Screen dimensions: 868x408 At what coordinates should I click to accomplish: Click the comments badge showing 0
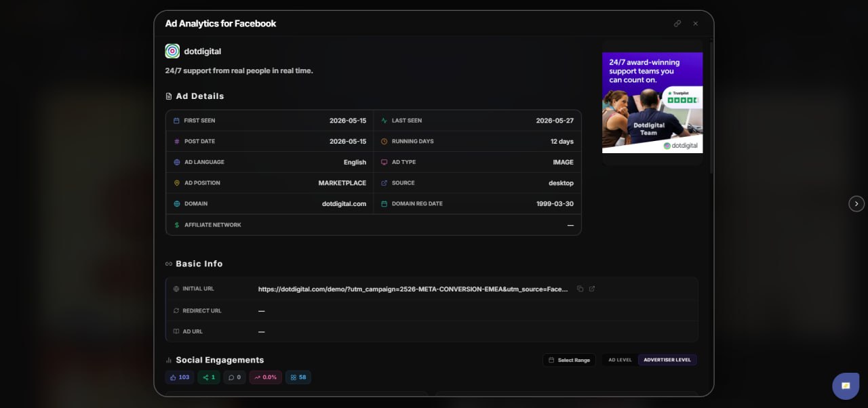click(x=235, y=378)
